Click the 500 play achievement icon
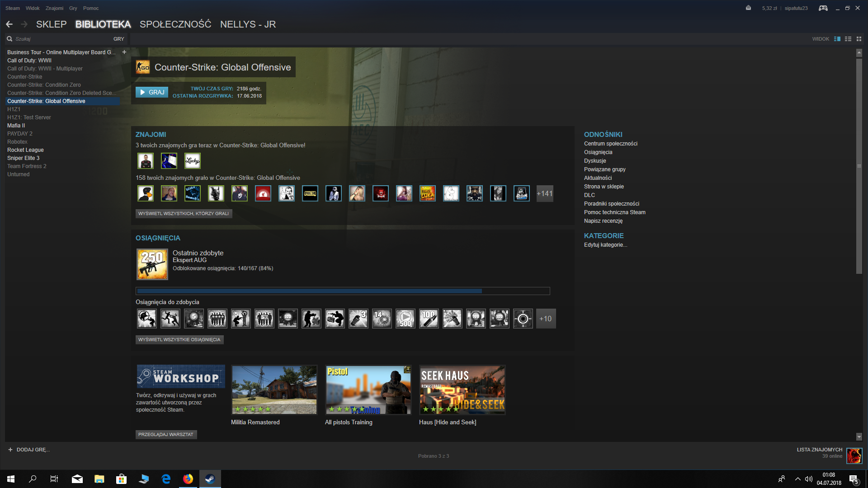This screenshot has height=488, width=868. 406,319
